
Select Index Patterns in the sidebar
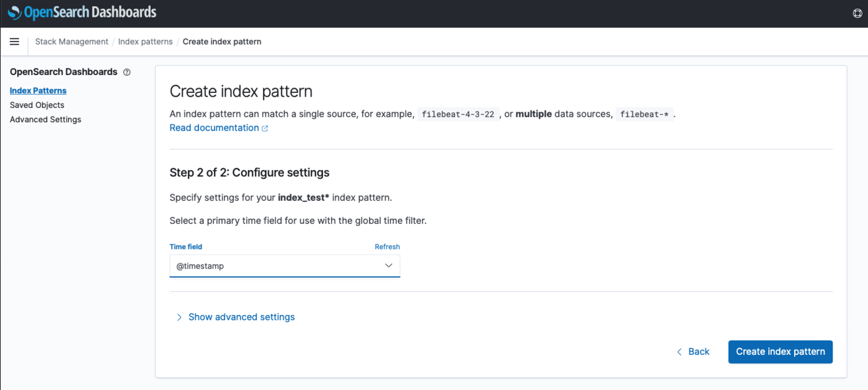38,91
